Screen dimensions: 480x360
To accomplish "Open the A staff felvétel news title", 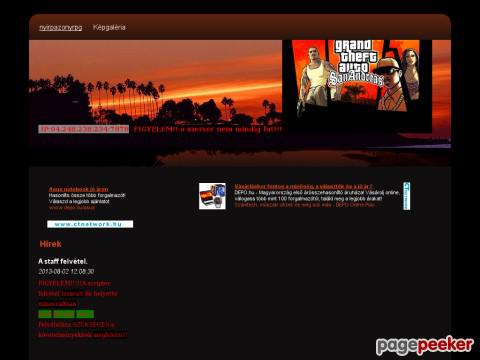I will click(63, 261).
